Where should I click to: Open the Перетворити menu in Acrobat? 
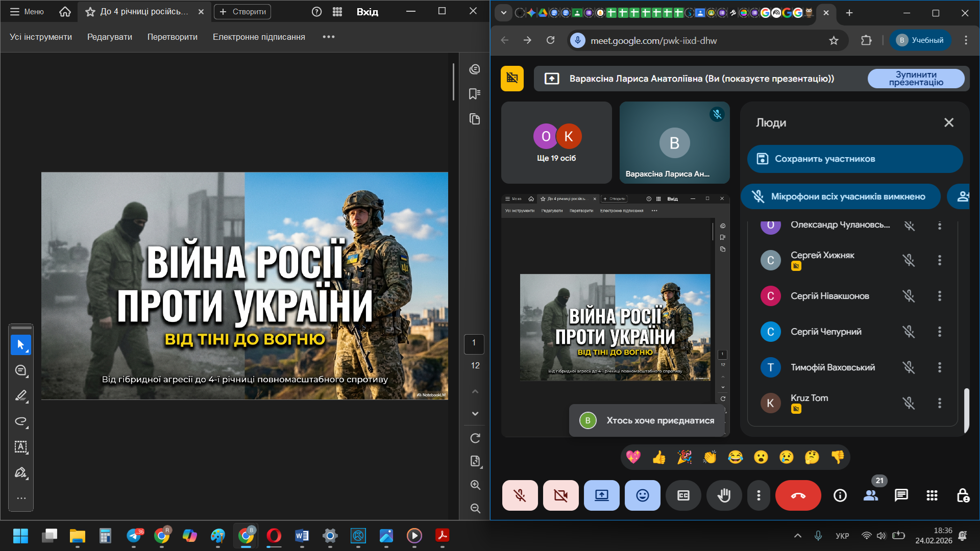pyautogui.click(x=172, y=37)
